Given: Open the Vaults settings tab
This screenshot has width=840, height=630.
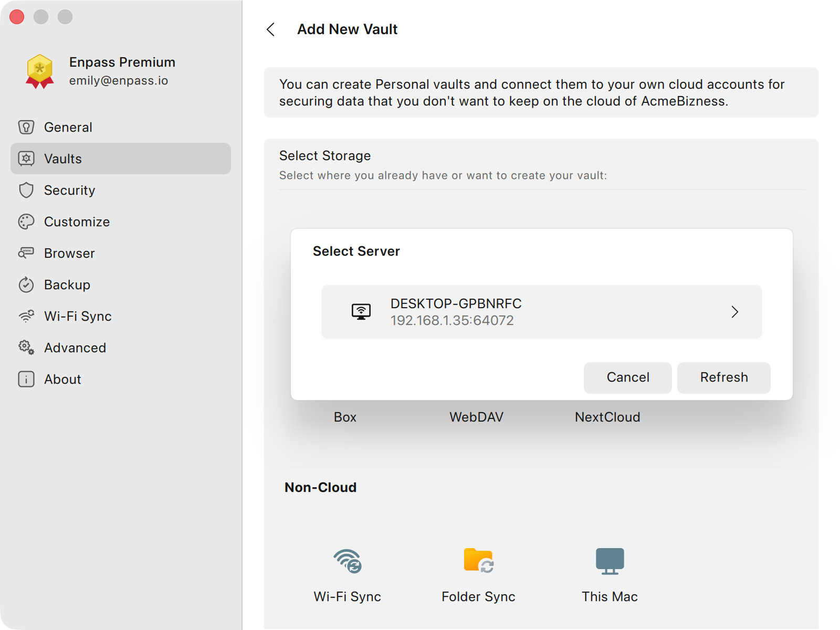Looking at the screenshot, I should point(121,159).
